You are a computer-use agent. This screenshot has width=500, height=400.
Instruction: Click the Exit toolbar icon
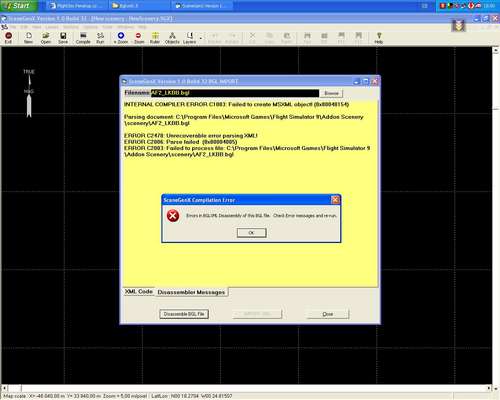tap(8, 38)
